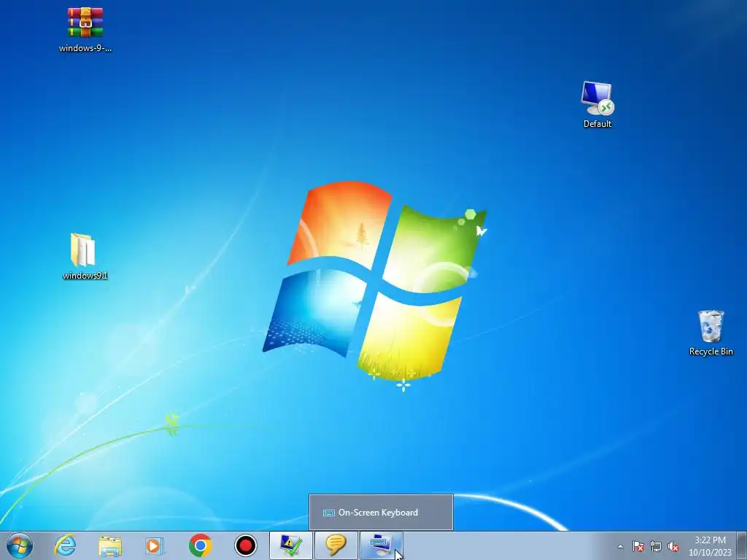
Task: Click the On-Screen Keyboard taskbar button
Action: pyautogui.click(x=381, y=545)
